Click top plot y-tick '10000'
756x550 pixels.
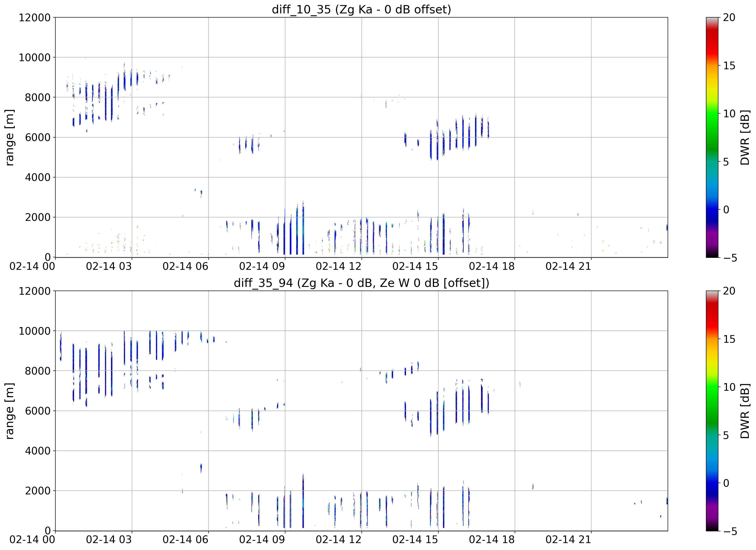click(x=35, y=57)
